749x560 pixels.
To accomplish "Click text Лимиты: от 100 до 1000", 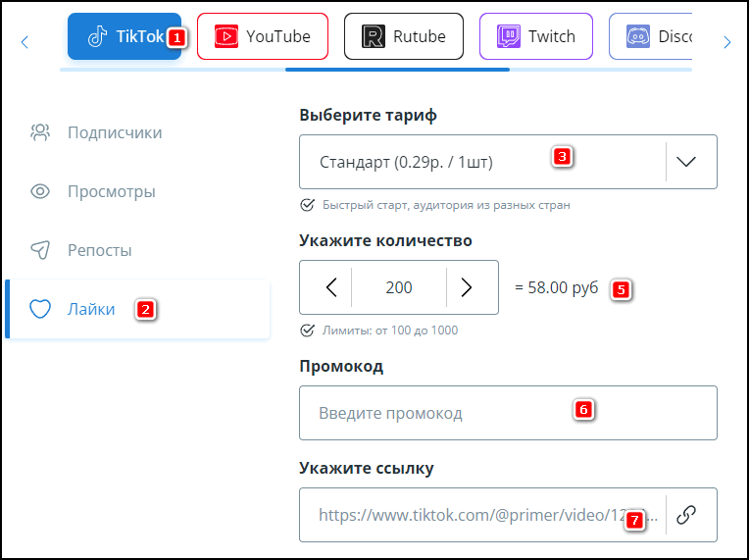I will pyautogui.click(x=390, y=331).
